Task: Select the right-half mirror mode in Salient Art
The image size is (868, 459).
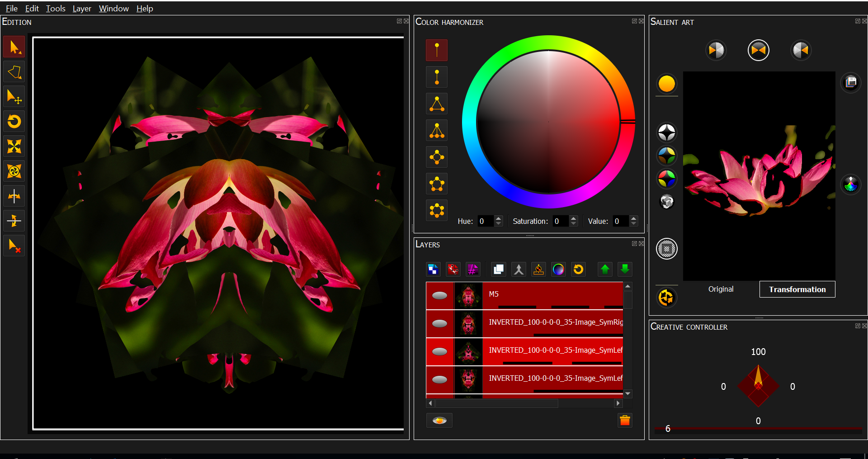Action: [801, 50]
